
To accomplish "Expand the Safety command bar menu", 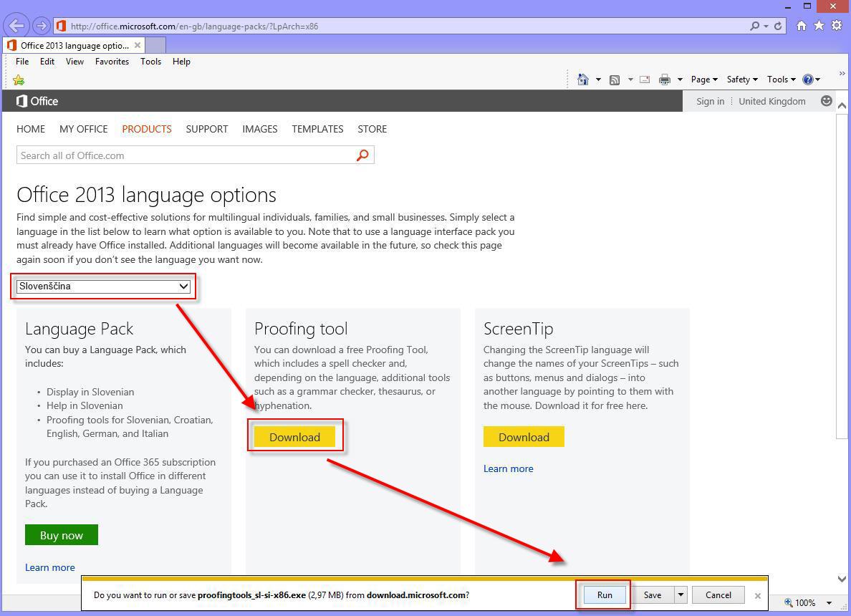I will tap(741, 80).
